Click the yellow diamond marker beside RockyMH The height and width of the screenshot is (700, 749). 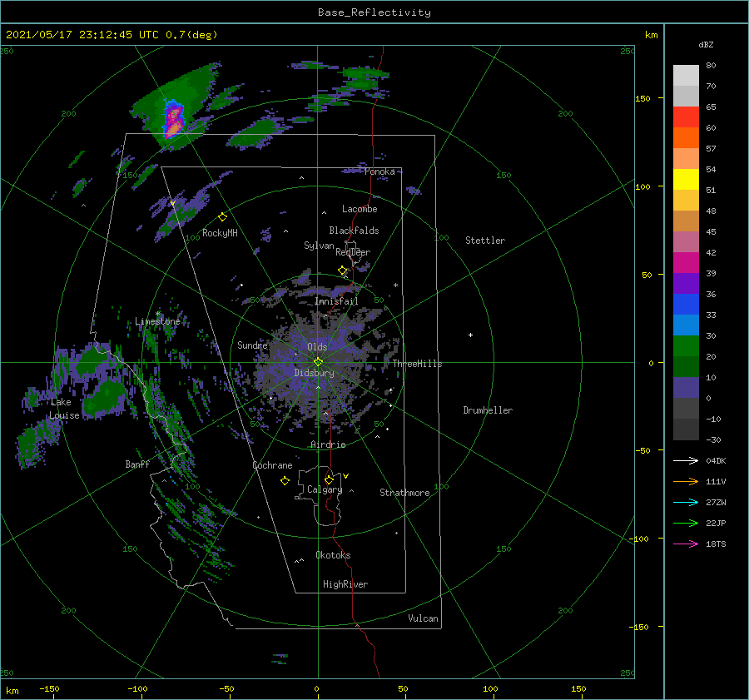tap(222, 217)
